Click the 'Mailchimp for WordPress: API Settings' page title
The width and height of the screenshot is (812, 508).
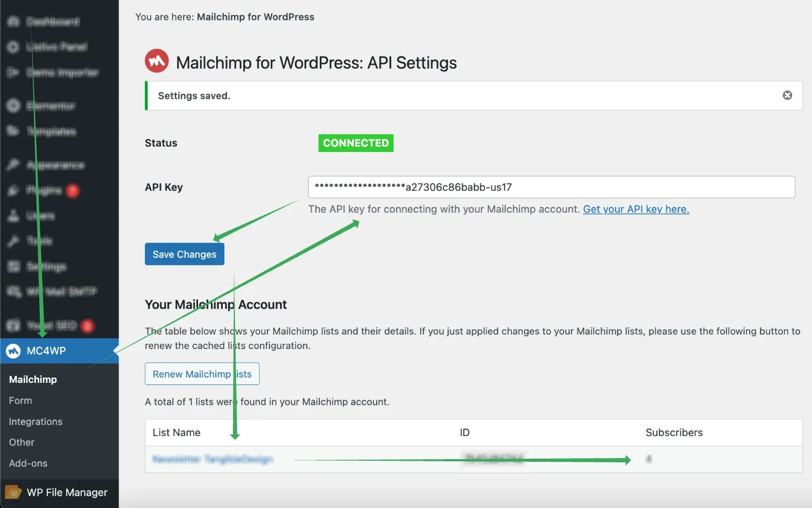click(x=317, y=63)
